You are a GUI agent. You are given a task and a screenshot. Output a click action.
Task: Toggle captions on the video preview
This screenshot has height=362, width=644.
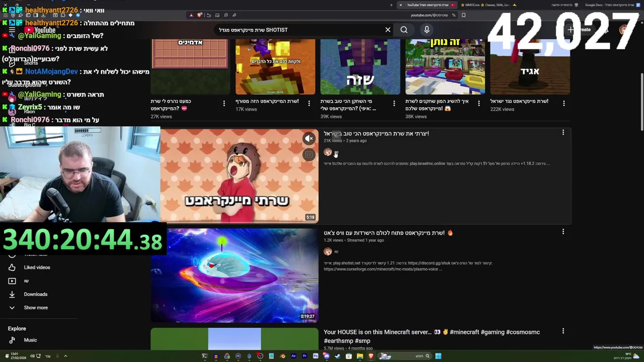[309, 154]
